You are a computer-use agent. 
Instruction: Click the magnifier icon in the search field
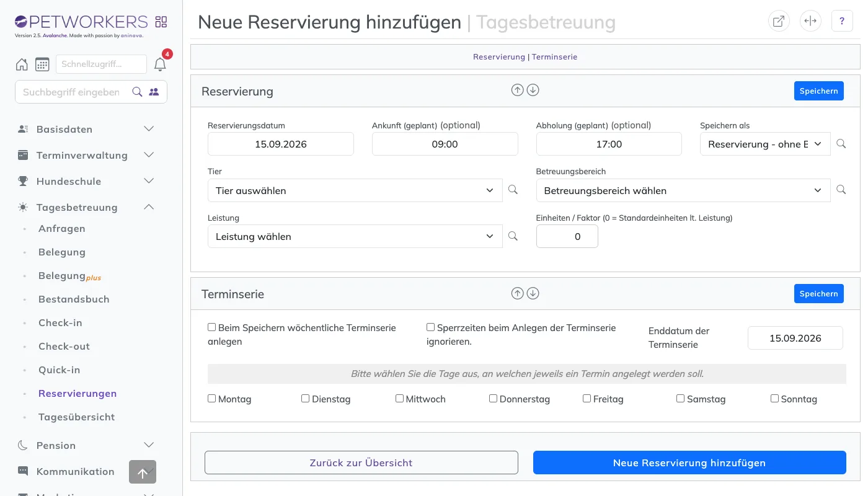tap(138, 92)
